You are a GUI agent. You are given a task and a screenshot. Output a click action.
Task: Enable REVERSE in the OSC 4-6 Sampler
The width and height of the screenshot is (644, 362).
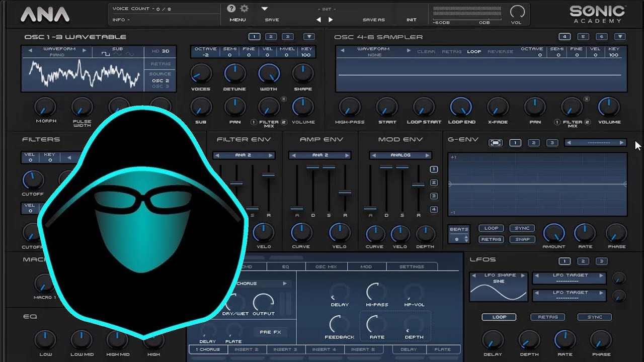point(500,52)
